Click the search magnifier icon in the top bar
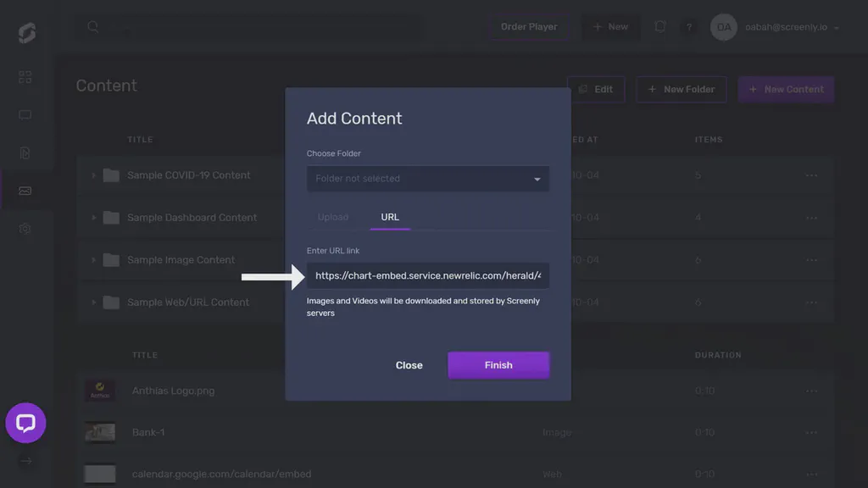Image resolution: width=868 pixels, height=488 pixels. (92, 26)
